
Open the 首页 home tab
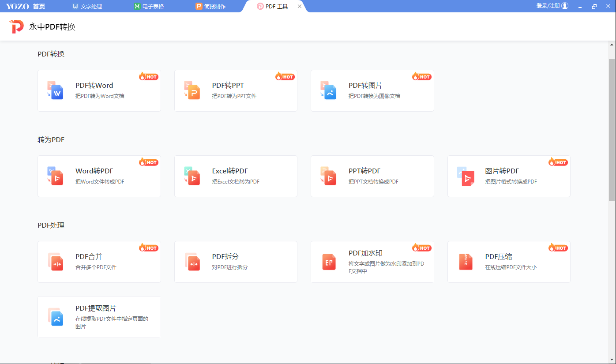click(39, 6)
